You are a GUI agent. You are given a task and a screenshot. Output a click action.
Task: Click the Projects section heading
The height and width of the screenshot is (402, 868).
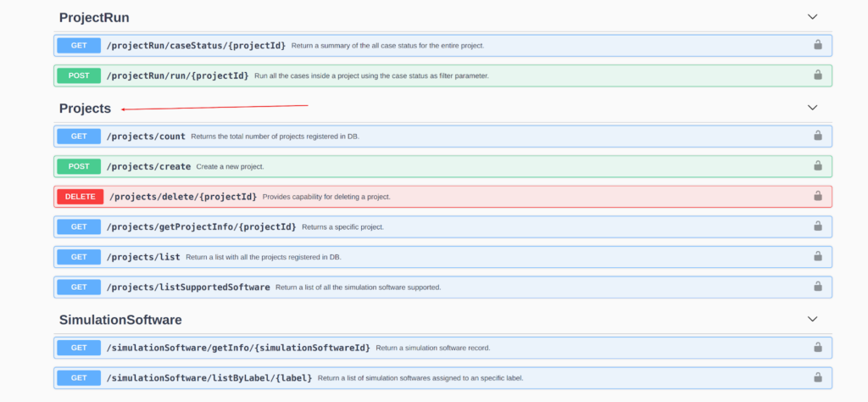tap(86, 109)
